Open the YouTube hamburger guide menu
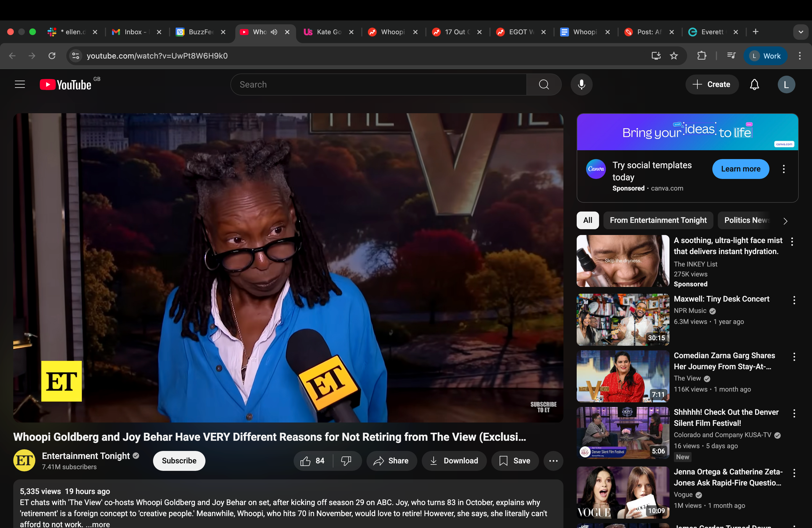The height and width of the screenshot is (528, 812). (x=20, y=84)
